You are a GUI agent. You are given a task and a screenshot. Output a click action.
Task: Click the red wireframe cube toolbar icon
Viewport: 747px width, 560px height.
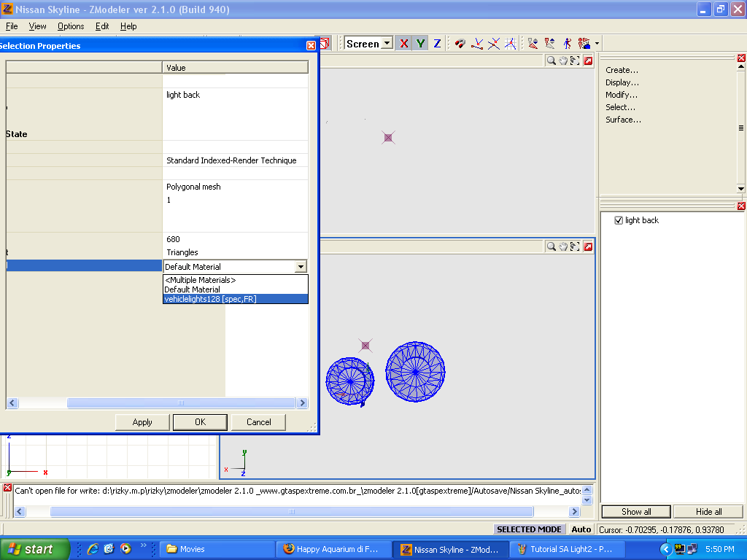click(x=325, y=44)
